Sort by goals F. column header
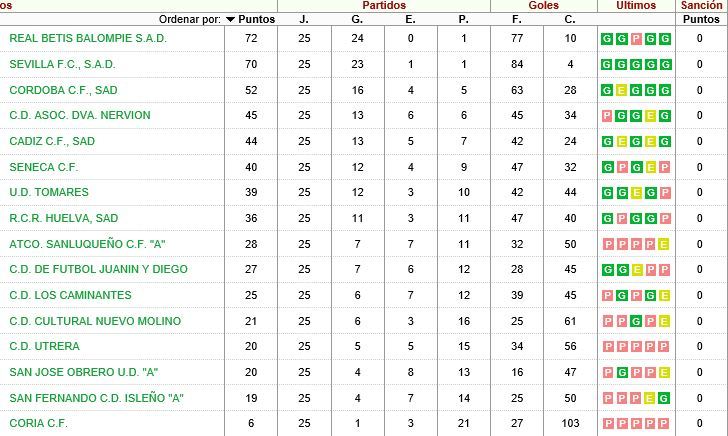This screenshot has height=436, width=728. [x=517, y=20]
